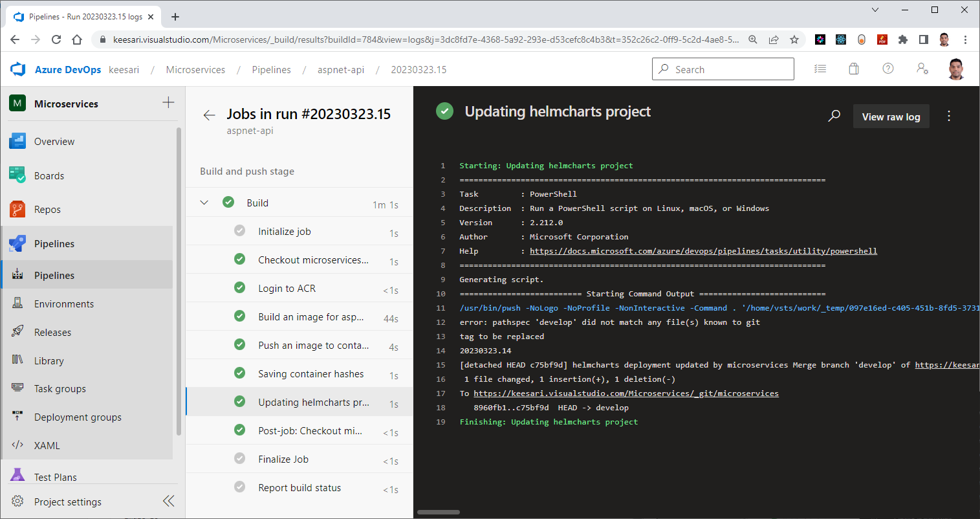Select the Saving container hashes step

(299, 373)
